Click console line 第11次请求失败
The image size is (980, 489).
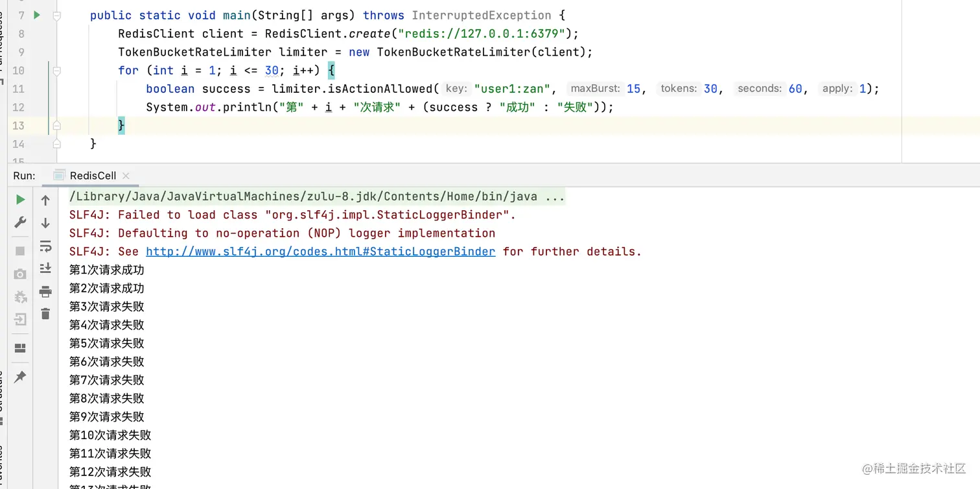(110, 453)
